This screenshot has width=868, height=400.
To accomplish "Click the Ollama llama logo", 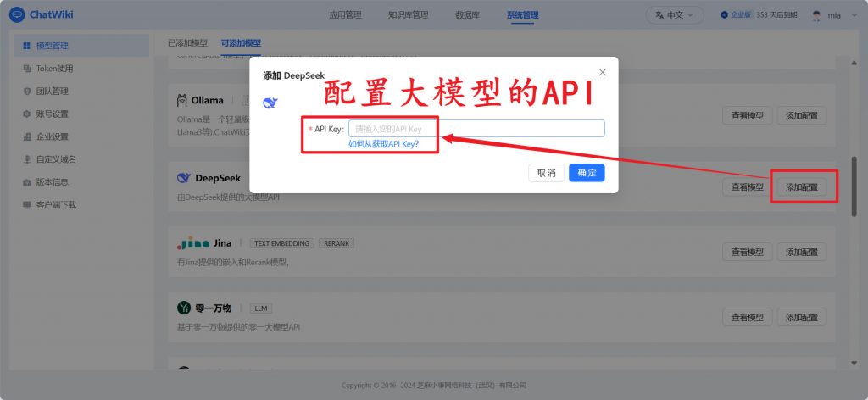I will click(x=182, y=100).
